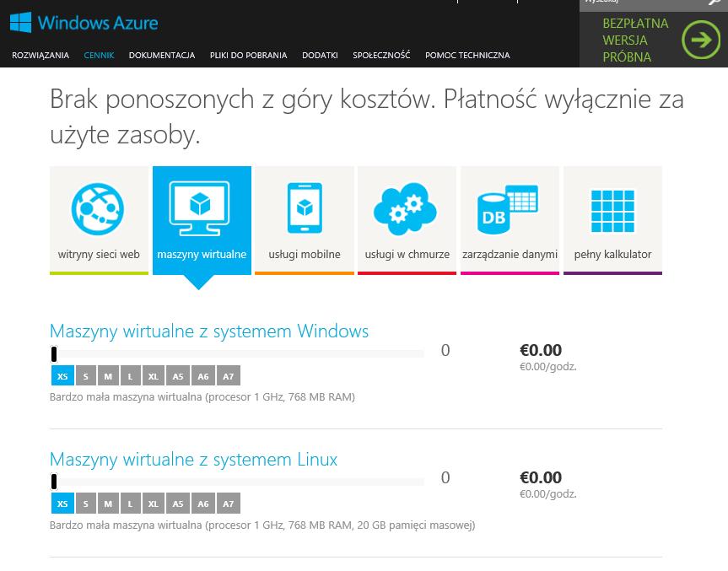Select A6 size for Windows VMs

click(x=203, y=376)
